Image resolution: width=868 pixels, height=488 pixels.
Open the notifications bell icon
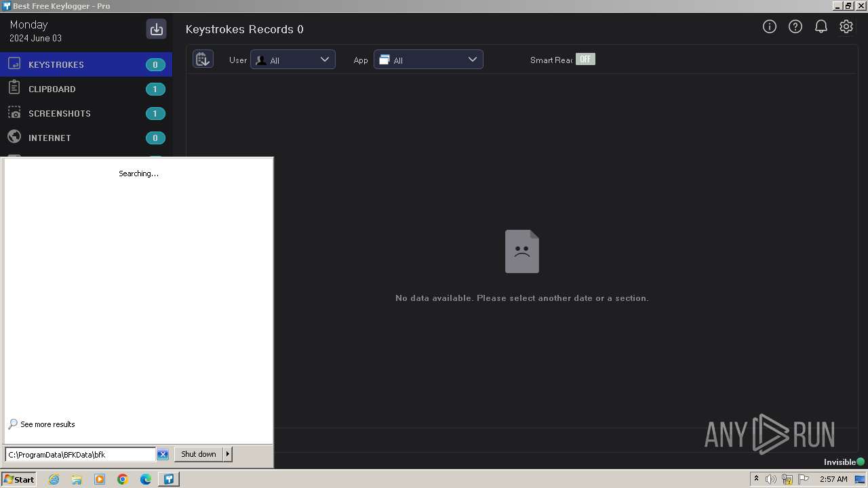(x=821, y=26)
